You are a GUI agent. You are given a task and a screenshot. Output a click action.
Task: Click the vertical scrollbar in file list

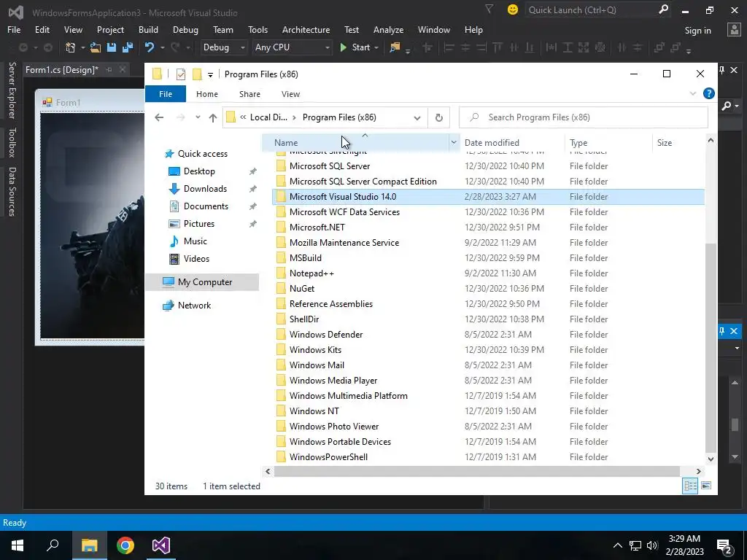pyautogui.click(x=711, y=348)
